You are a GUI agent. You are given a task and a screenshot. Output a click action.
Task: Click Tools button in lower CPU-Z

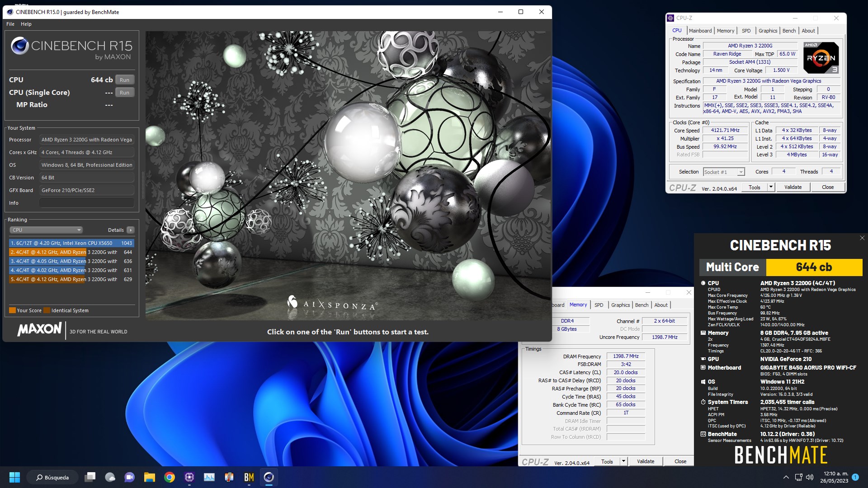tap(607, 461)
